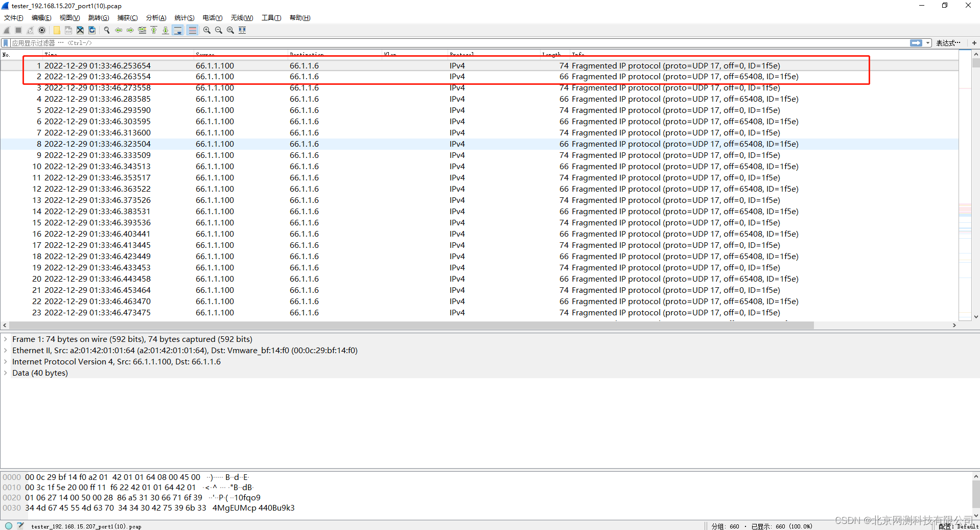Open the 帮助(H) menu
The width and height of the screenshot is (980, 530).
click(300, 18)
